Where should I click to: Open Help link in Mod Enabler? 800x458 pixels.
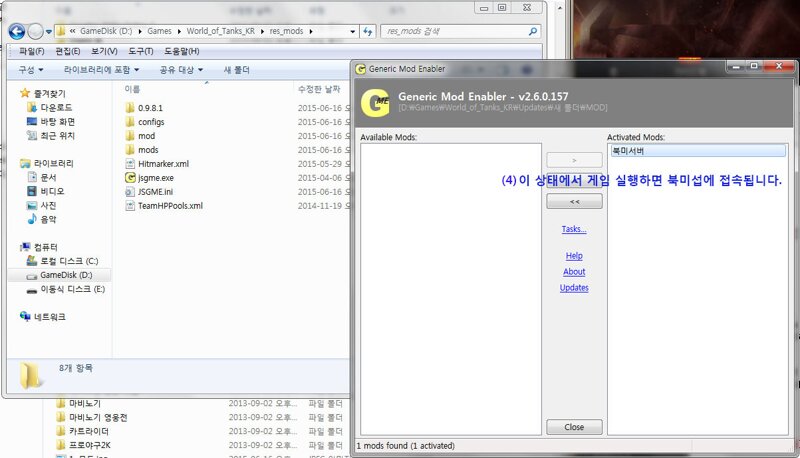(574, 256)
